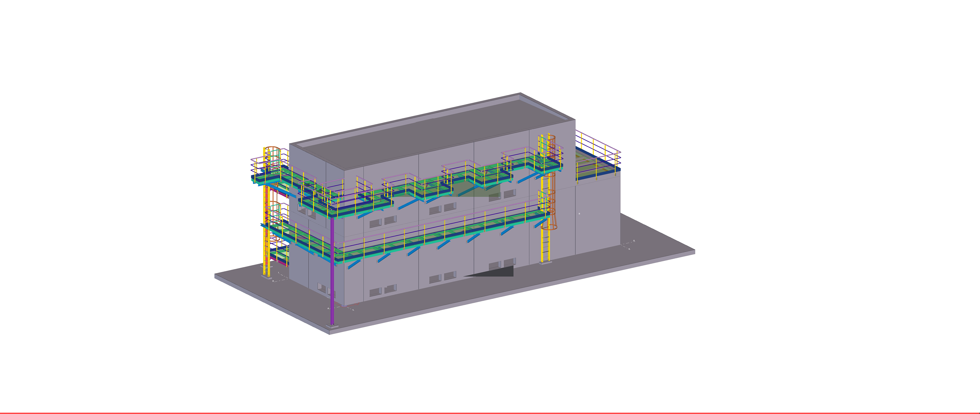This screenshot has height=414, width=980.
Task: Select the purple column's base plate
Action: (x=332, y=326)
